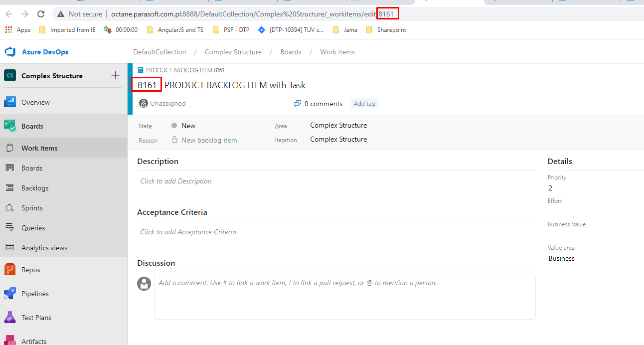This screenshot has width=644, height=345.
Task: Open the Jama bookmark folder
Action: [x=345, y=30]
